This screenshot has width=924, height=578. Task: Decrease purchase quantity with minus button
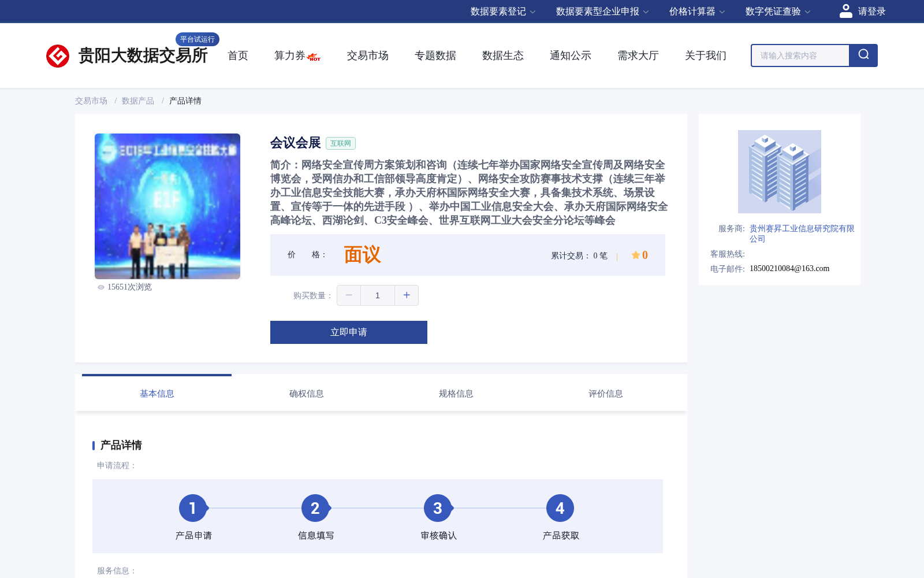click(x=349, y=295)
